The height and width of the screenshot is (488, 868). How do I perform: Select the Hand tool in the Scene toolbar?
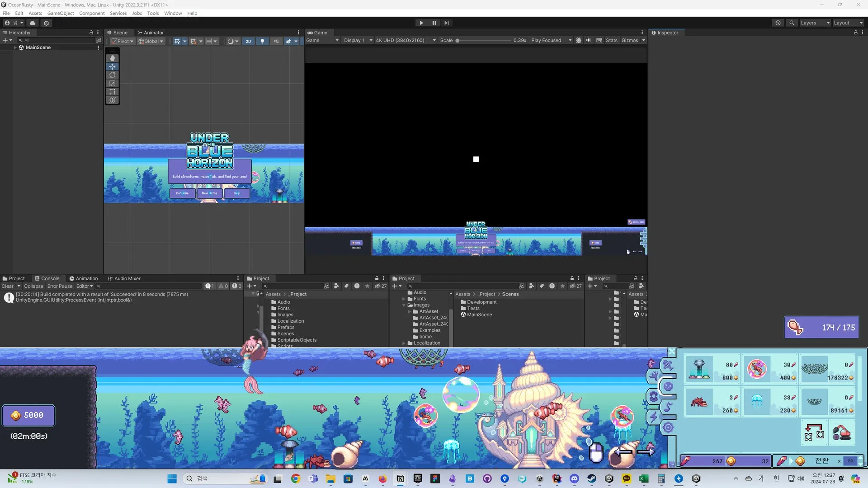coord(112,58)
